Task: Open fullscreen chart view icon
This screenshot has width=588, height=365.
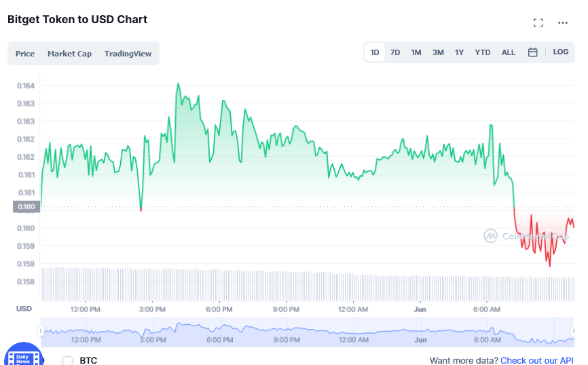Action: (x=538, y=23)
